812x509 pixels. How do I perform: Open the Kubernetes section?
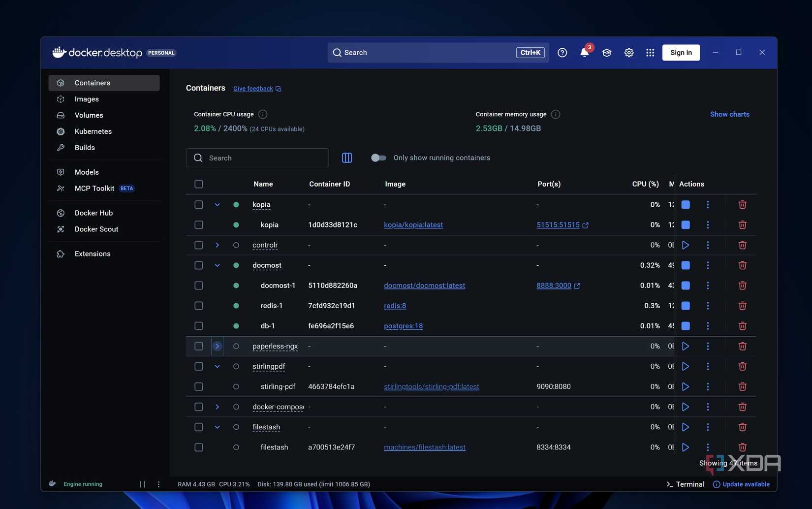(x=104, y=131)
